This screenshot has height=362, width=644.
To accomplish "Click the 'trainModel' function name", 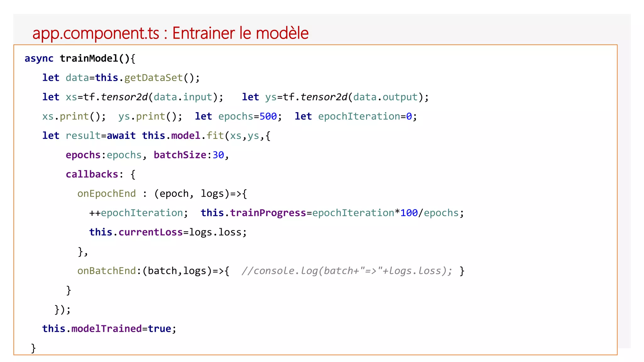I will click(89, 58).
